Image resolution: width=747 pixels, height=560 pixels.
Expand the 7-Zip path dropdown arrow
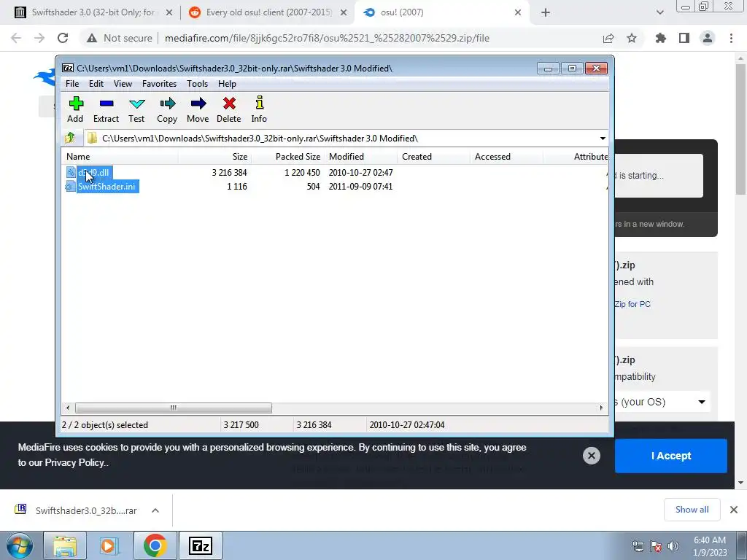[603, 138]
